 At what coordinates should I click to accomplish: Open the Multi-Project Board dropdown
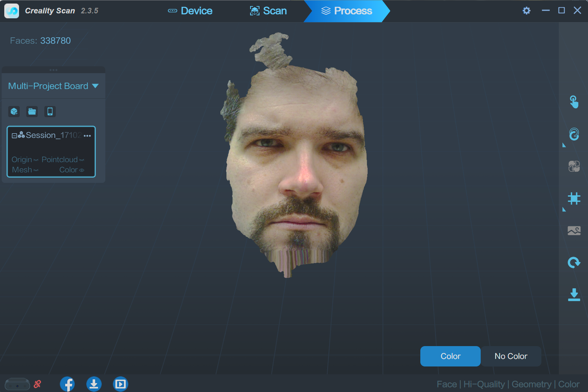95,86
